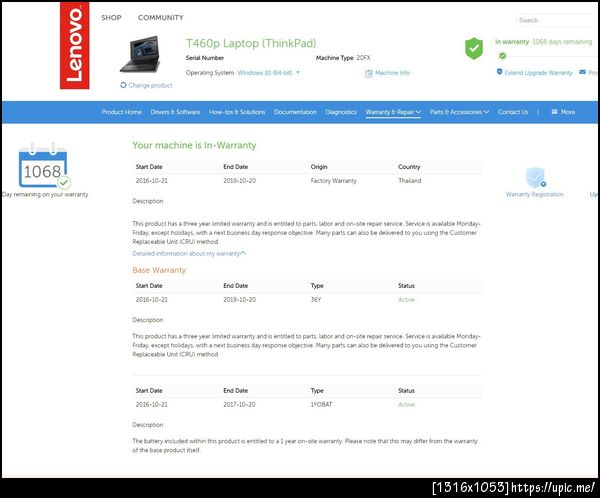The width and height of the screenshot is (600, 498).
Task: Open the Machine Info link
Action: (x=392, y=73)
